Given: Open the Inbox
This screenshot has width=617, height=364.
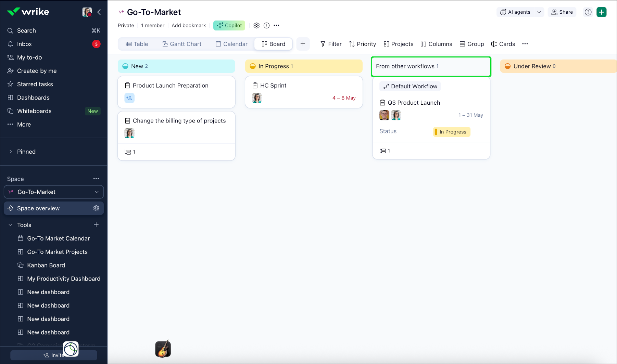Looking at the screenshot, I should (54, 44).
